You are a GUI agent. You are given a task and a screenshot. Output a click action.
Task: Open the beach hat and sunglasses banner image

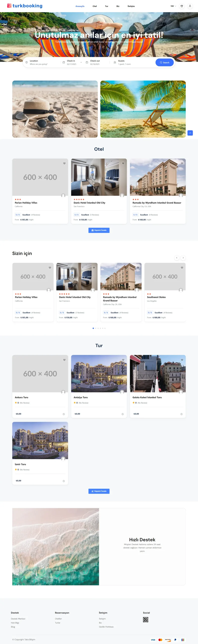55,109
